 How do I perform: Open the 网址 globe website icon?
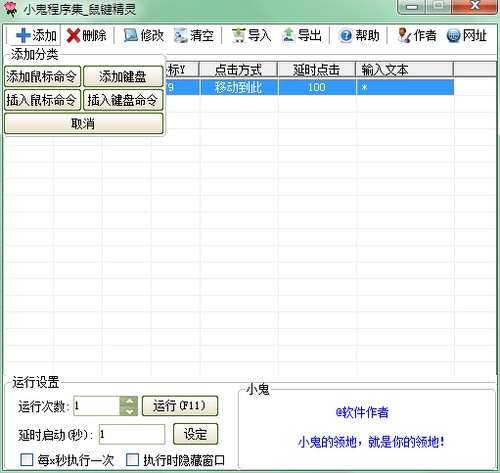(x=454, y=35)
